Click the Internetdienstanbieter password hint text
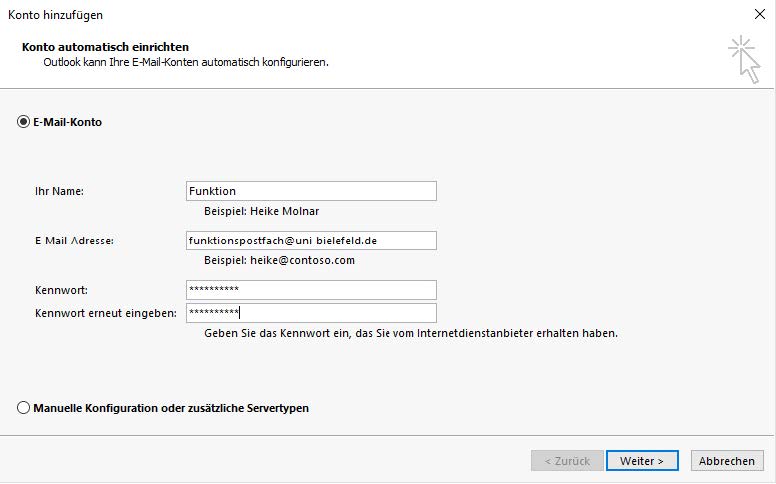Viewport: 776px width, 484px height. [x=410, y=333]
